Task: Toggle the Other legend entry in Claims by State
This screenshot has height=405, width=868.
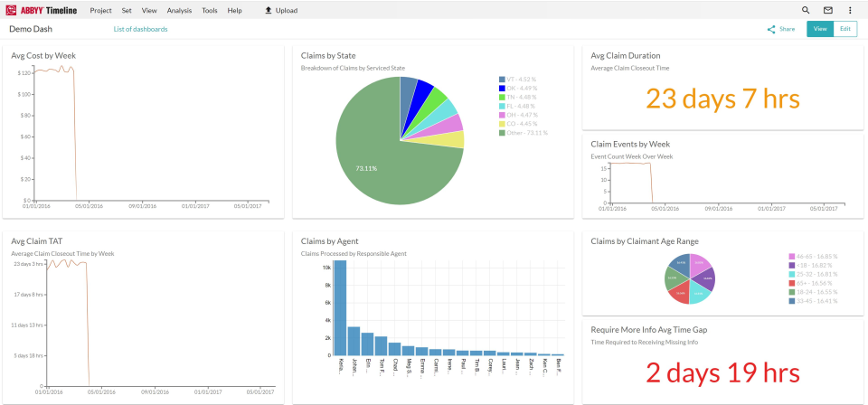Action: [525, 133]
